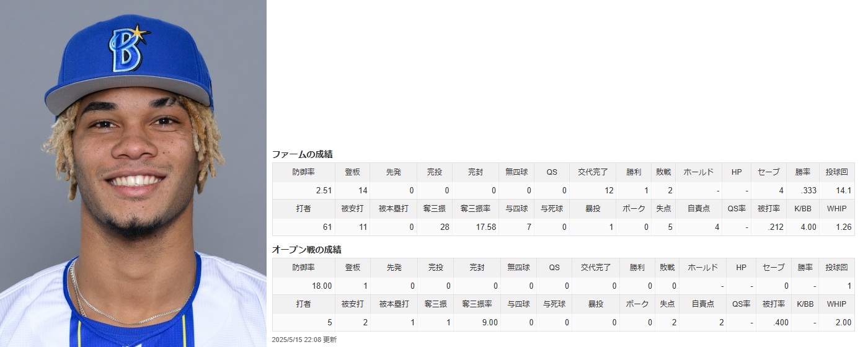Click 敗戦 header in the open-game table
Viewport: 868px width, 347px height.
(667, 268)
